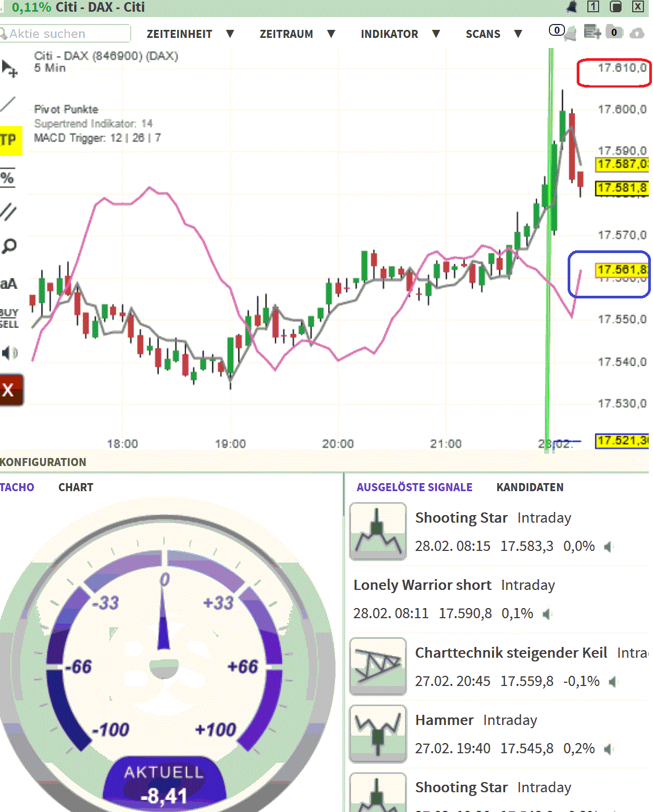Screen dimensions: 653x812
Task: Open the cloud sync icon
Action: click(636, 34)
